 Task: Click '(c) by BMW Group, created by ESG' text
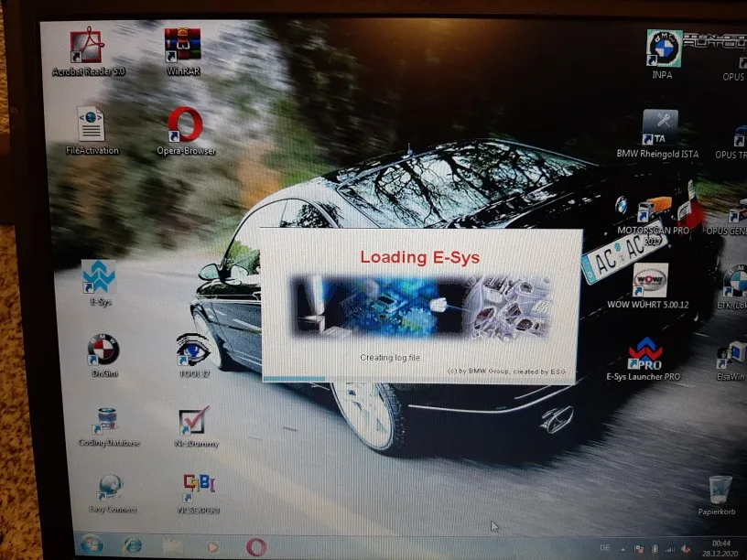coord(507,371)
